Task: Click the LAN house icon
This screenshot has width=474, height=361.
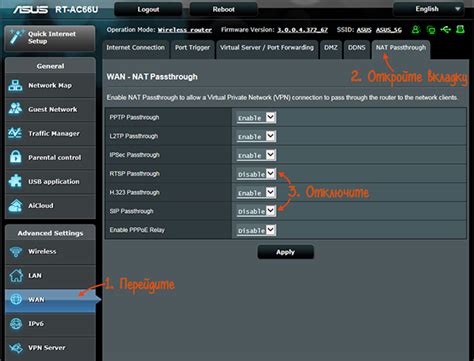Action: [x=16, y=275]
